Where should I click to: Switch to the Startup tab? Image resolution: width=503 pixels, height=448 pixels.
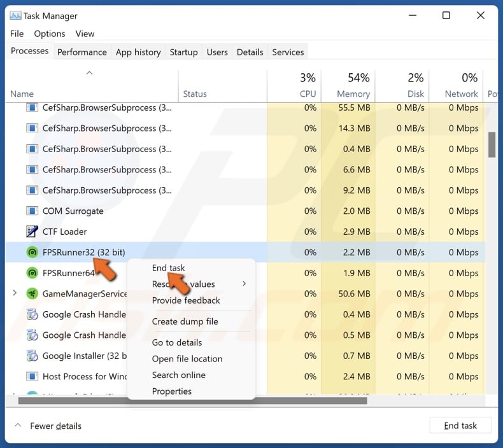[184, 52]
